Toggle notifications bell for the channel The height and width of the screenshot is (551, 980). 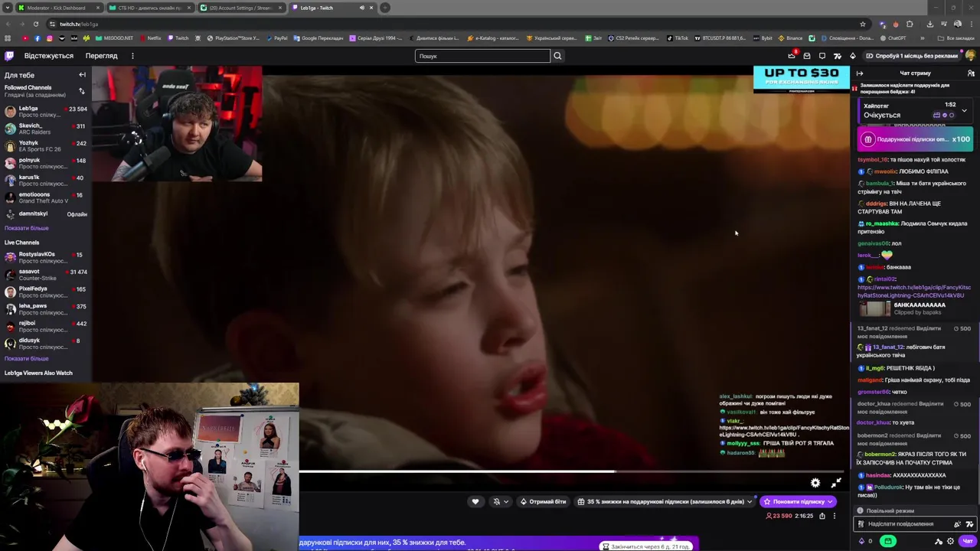[500, 501]
